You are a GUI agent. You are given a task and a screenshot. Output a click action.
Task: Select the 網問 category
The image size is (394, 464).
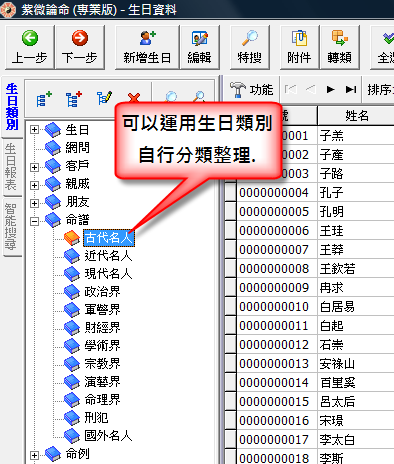point(77,147)
